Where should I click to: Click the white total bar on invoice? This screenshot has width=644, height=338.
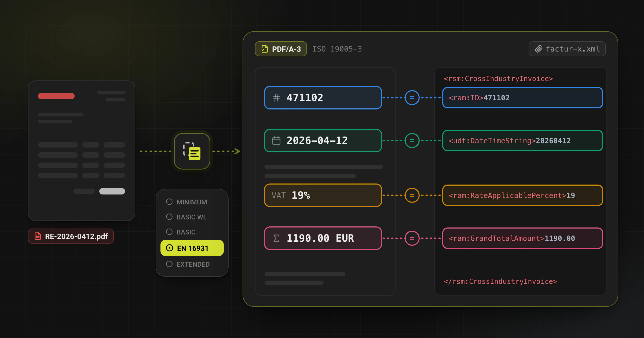tap(112, 191)
